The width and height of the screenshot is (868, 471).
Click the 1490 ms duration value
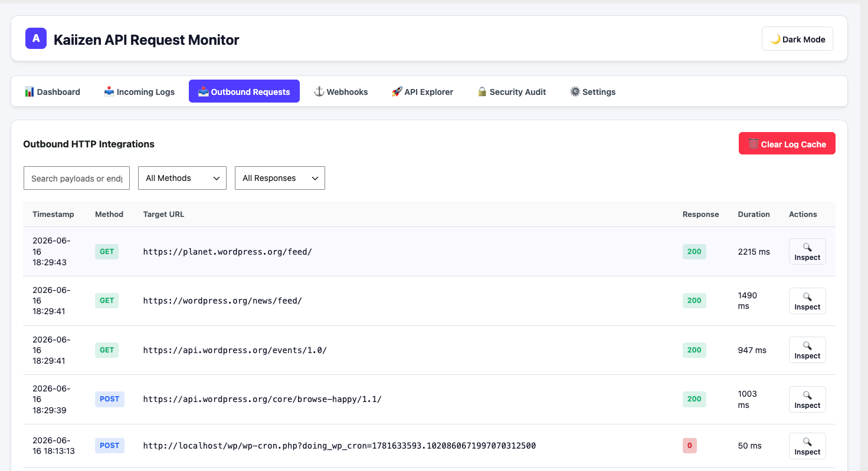click(x=748, y=301)
